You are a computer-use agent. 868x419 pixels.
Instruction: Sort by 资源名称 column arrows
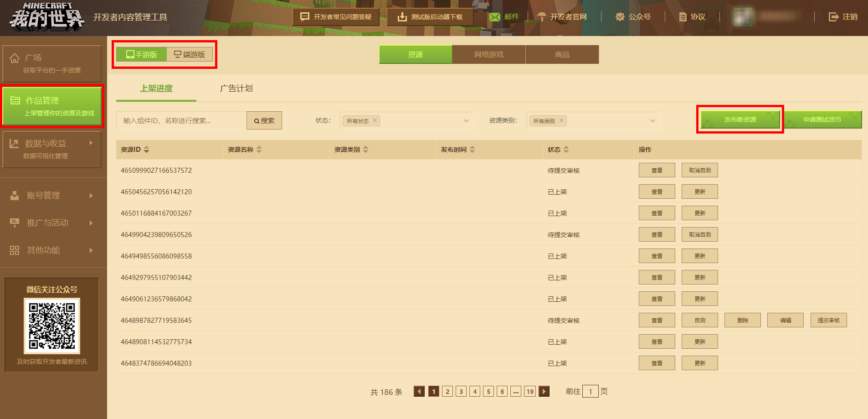coord(259,150)
